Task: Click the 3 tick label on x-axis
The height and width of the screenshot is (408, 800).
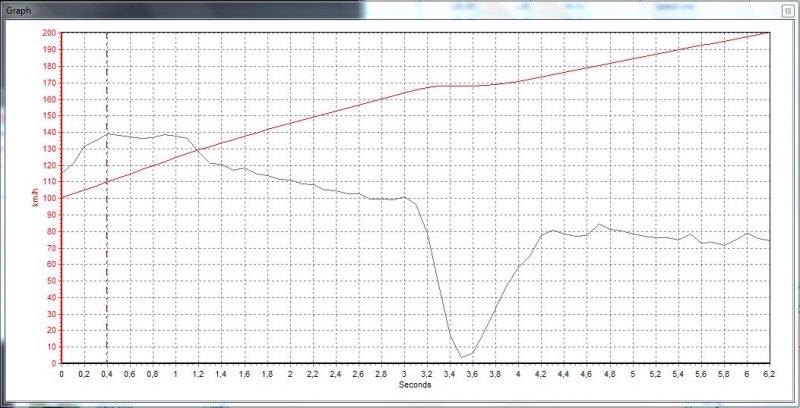Action: [404, 374]
